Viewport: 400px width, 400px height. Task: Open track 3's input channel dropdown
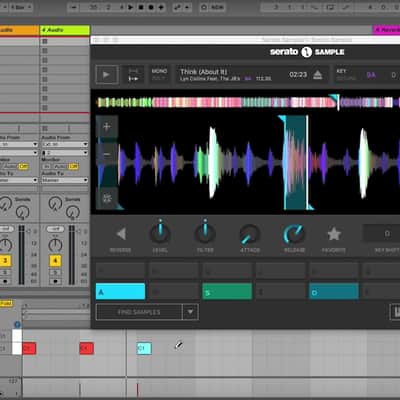19,153
